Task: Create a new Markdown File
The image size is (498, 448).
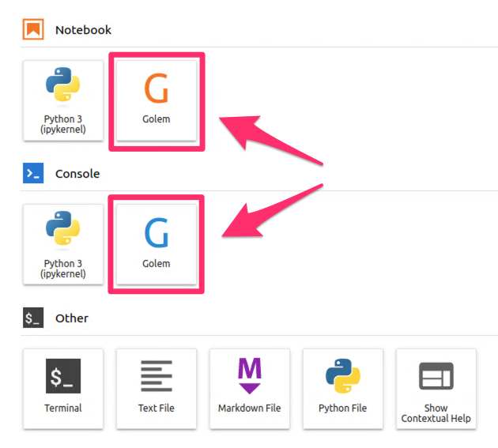Action: click(x=250, y=389)
